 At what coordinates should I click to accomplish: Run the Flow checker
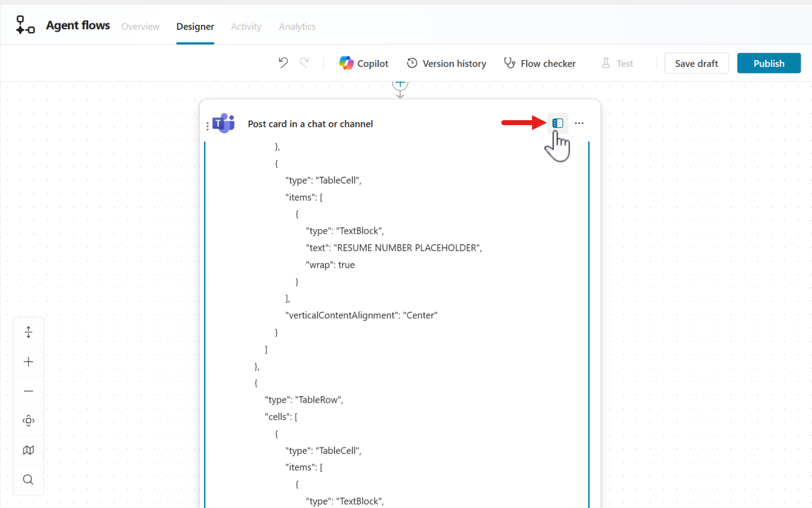[540, 64]
